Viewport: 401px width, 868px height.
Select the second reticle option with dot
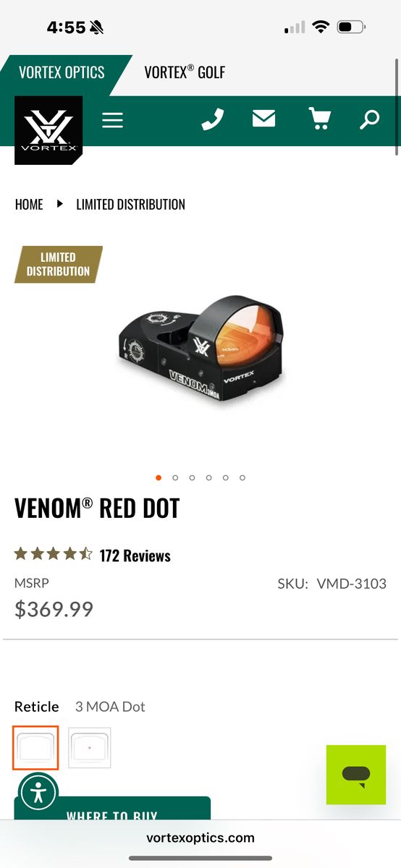coord(90,748)
